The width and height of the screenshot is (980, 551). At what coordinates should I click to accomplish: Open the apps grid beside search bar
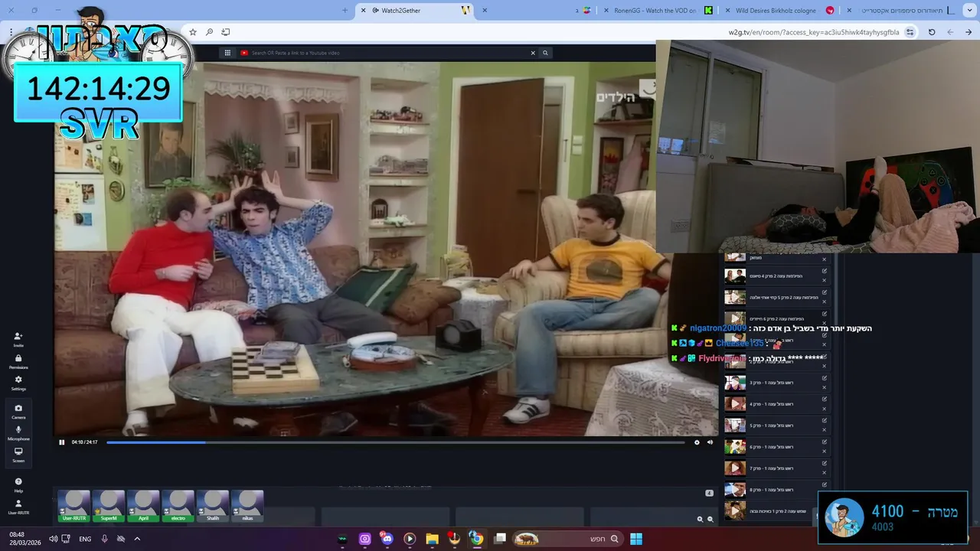coord(227,53)
